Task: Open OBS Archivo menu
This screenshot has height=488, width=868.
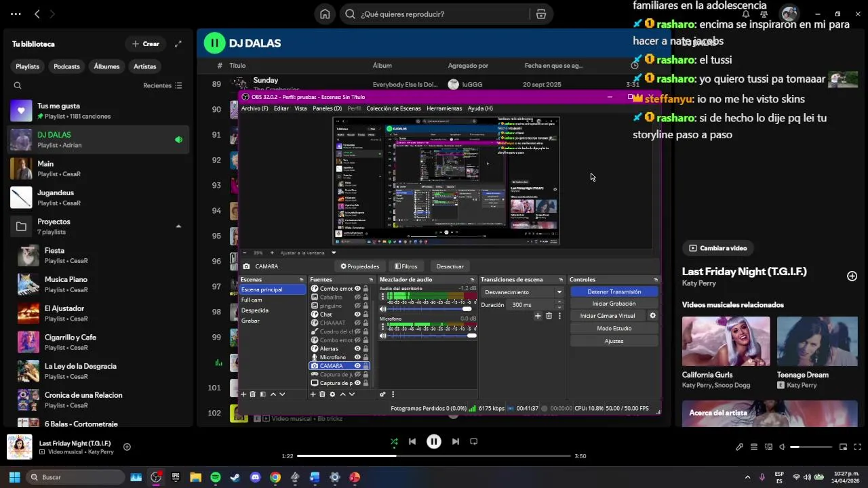Action: point(254,108)
